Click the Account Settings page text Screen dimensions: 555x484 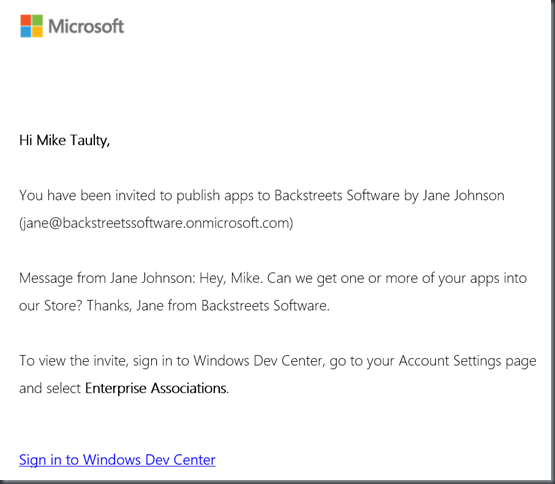(x=468, y=361)
